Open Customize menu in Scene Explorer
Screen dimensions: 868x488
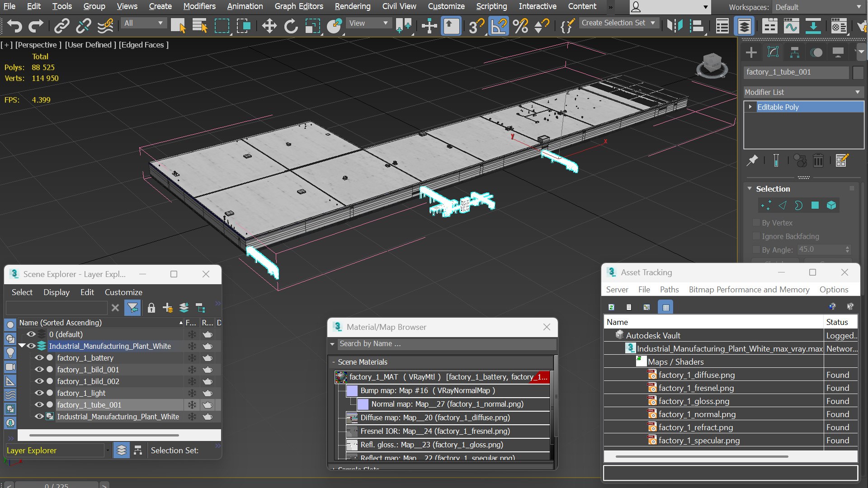(x=123, y=292)
